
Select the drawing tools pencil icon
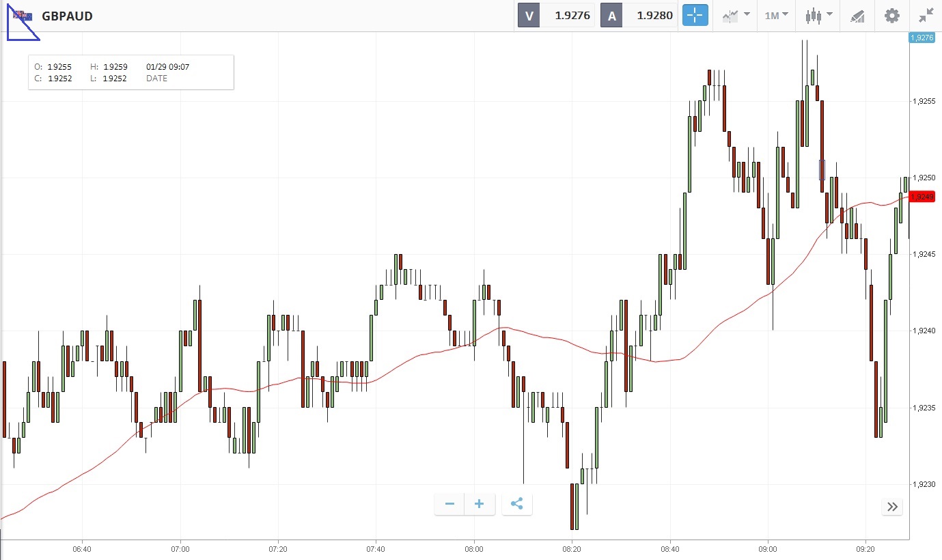coord(857,16)
